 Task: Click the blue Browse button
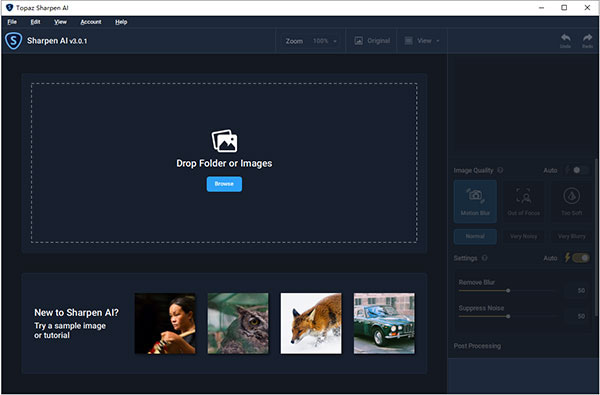[x=224, y=184]
